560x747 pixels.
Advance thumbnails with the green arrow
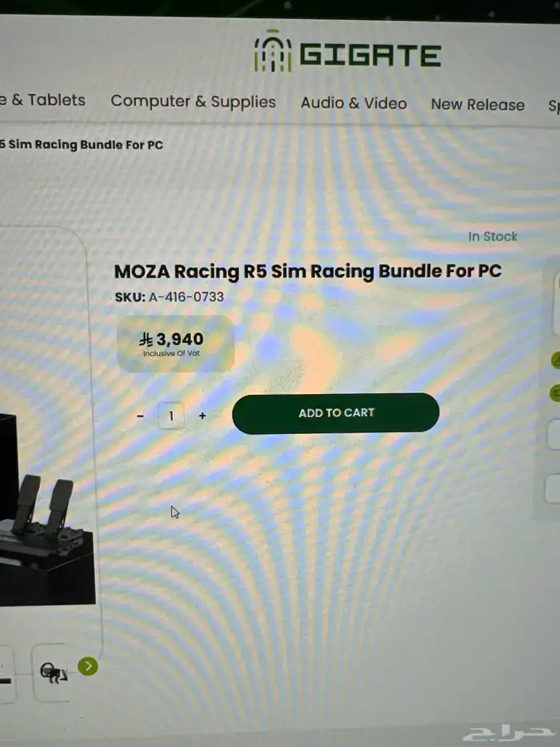[88, 666]
